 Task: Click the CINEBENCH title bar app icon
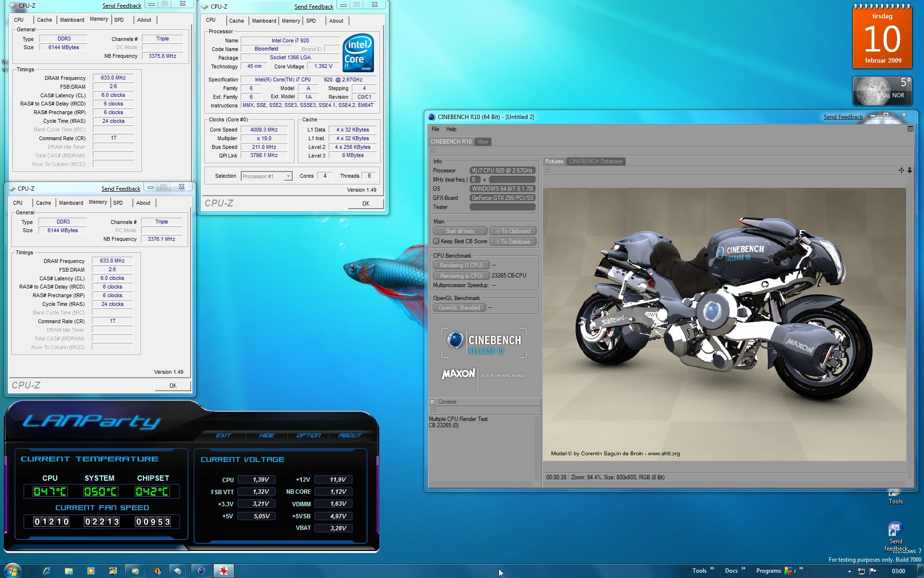pyautogui.click(x=432, y=117)
